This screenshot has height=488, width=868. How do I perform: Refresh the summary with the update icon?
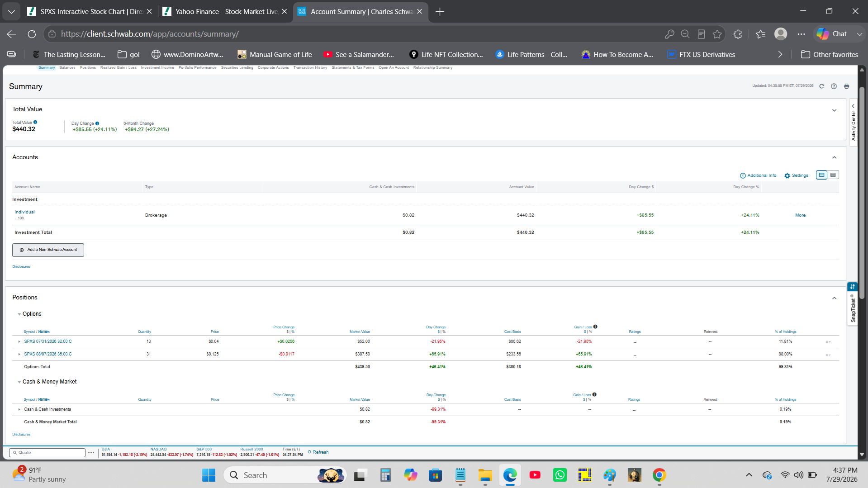point(821,86)
